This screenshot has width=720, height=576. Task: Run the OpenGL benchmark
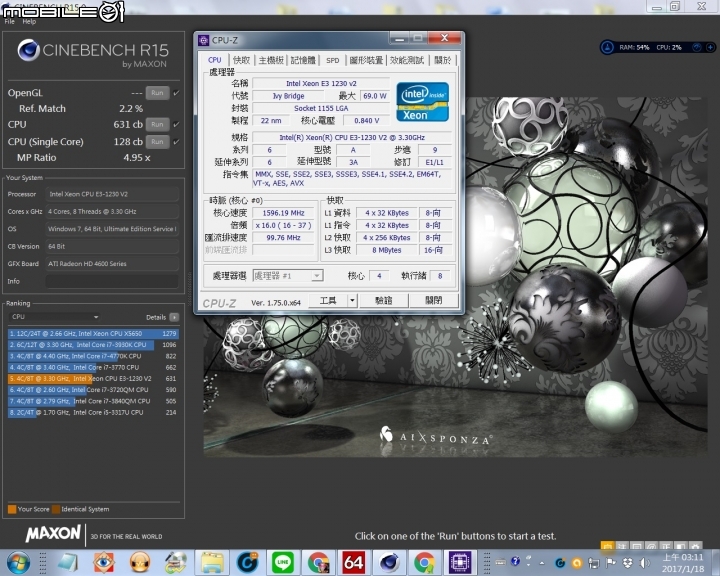[x=158, y=93]
